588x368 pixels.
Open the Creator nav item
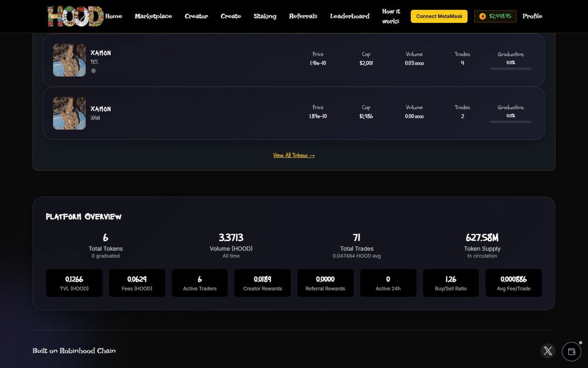click(x=196, y=16)
